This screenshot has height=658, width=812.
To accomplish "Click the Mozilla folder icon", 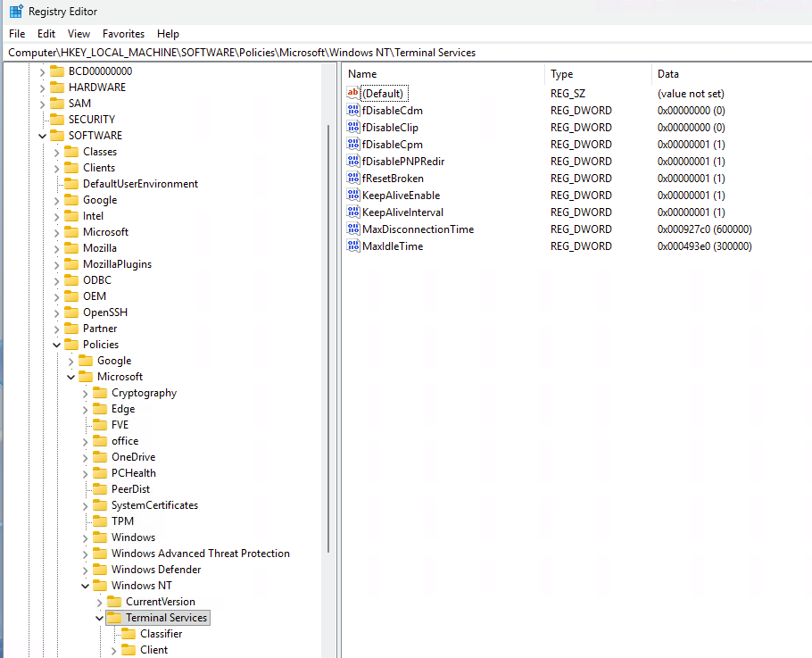I will 71,247.
